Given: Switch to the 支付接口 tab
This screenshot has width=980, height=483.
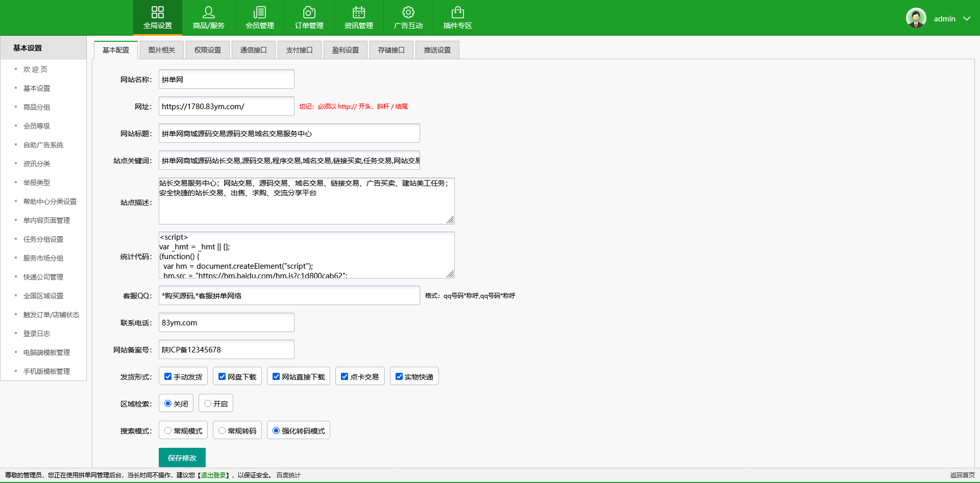Looking at the screenshot, I should [300, 50].
